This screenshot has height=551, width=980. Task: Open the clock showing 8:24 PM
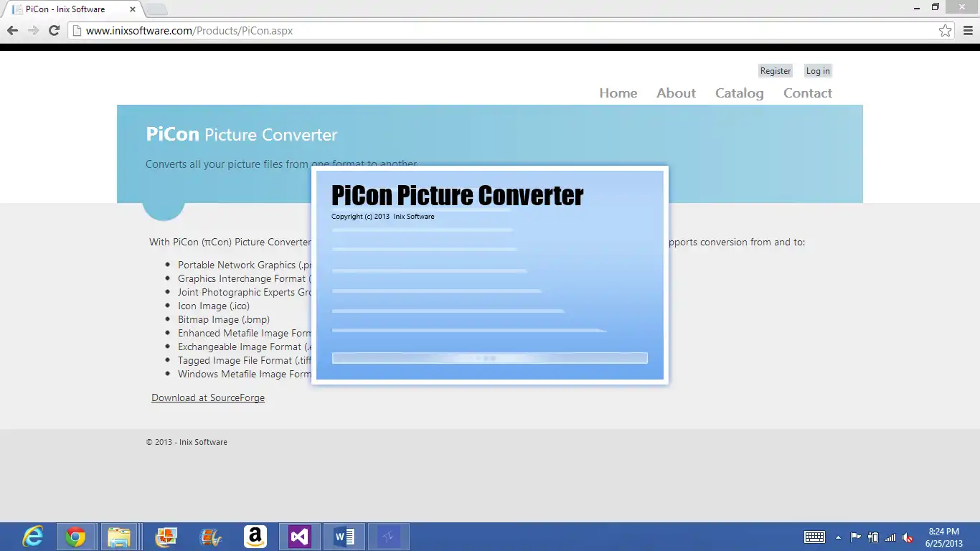[x=943, y=537]
